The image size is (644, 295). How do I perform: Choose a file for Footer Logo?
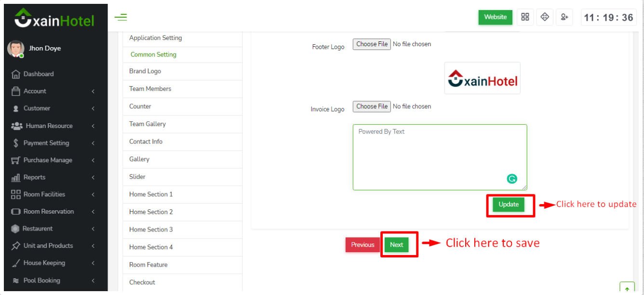(372, 44)
